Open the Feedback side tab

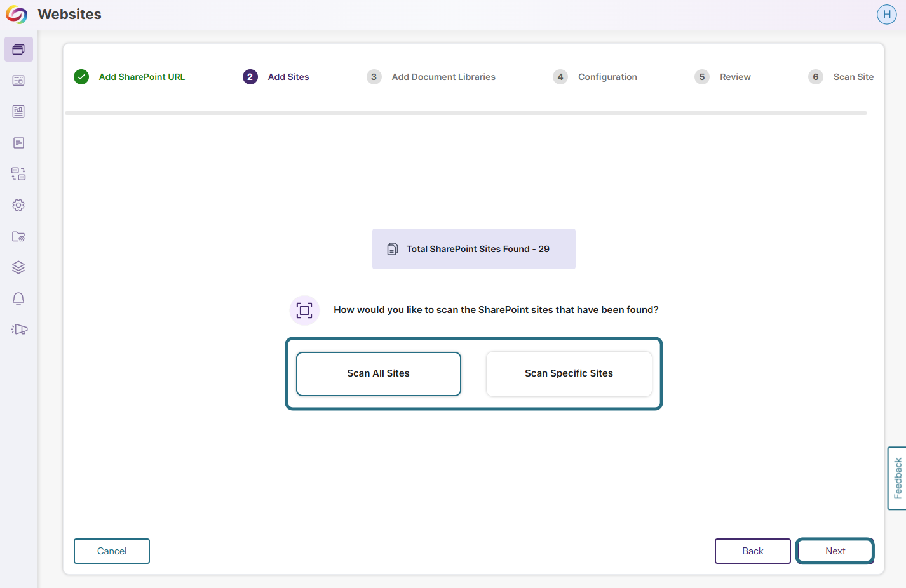point(896,478)
